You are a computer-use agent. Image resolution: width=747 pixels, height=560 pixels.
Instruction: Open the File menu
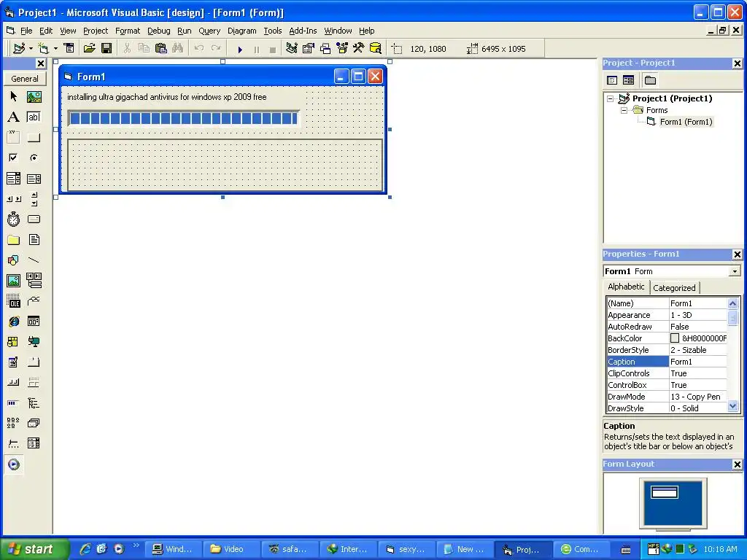coord(26,31)
